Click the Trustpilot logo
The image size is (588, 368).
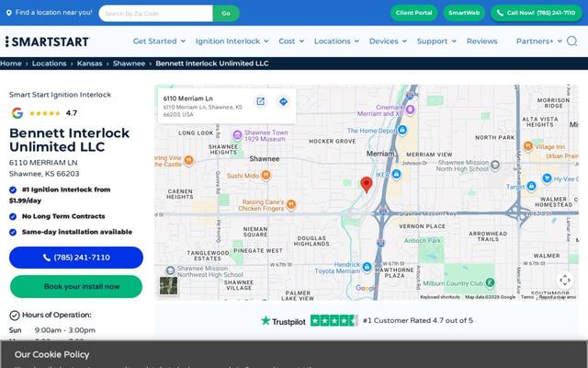[x=283, y=321]
